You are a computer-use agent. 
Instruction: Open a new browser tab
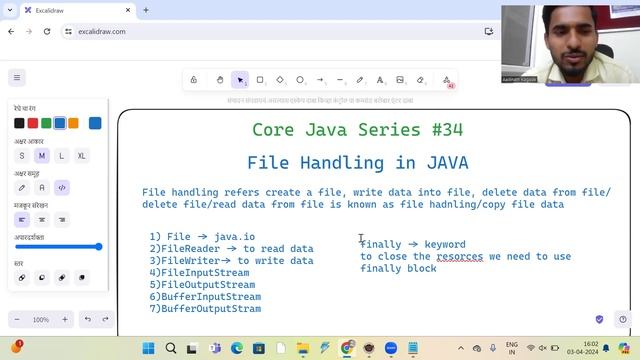[146, 10]
